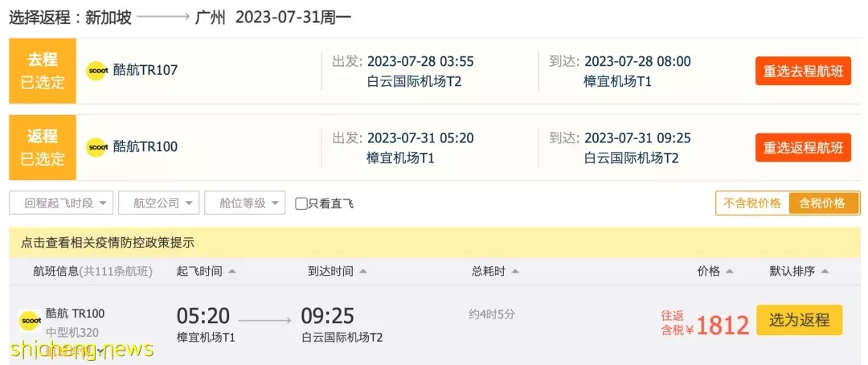Sort by 总耗时 arrow icon
The width and height of the screenshot is (868, 365).
click(x=515, y=272)
